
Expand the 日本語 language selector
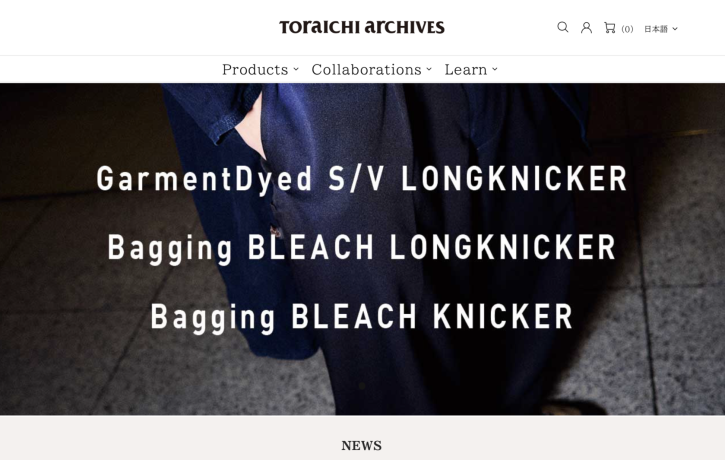(x=661, y=29)
